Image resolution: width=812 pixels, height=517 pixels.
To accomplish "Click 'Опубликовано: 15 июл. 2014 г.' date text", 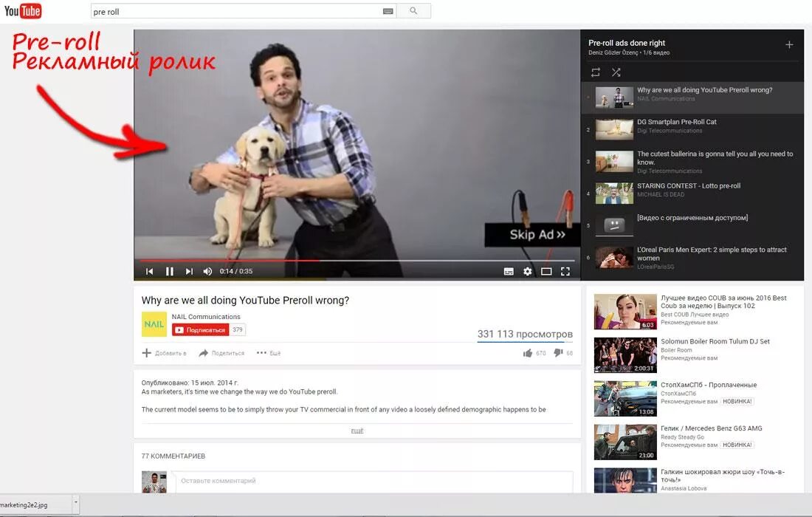I will [x=190, y=383].
